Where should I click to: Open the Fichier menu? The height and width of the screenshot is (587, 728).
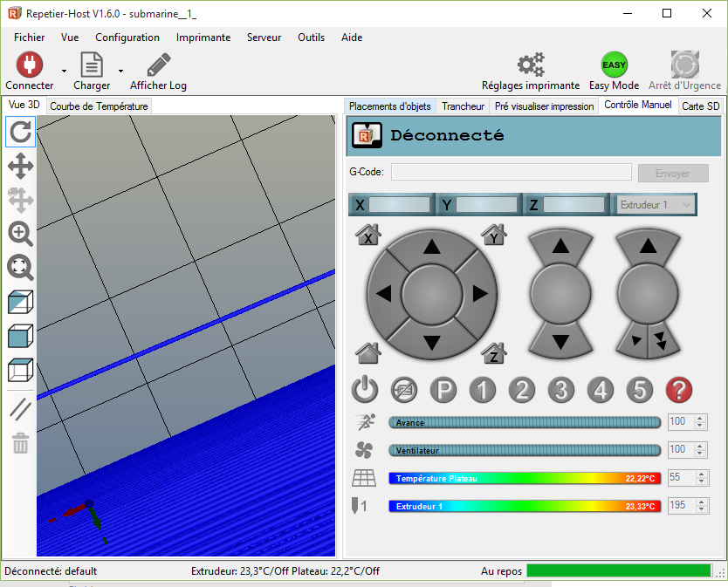(x=30, y=38)
